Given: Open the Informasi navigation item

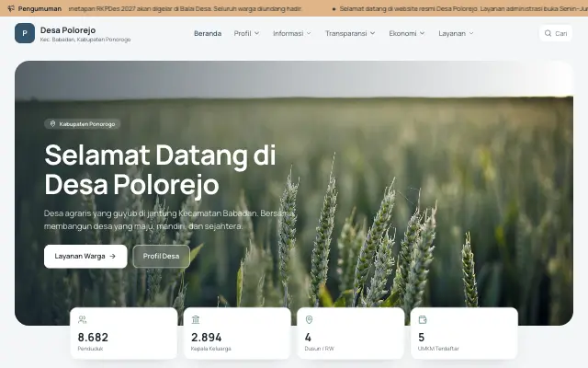Looking at the screenshot, I should pyautogui.click(x=292, y=33).
